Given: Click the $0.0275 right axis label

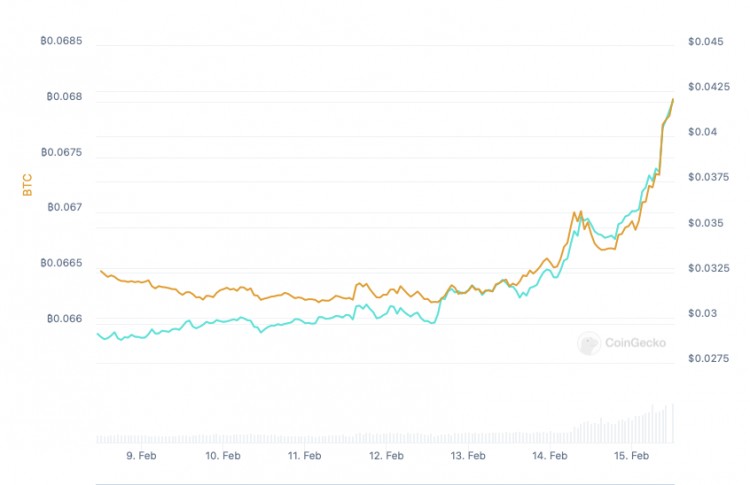Looking at the screenshot, I should pos(708,359).
